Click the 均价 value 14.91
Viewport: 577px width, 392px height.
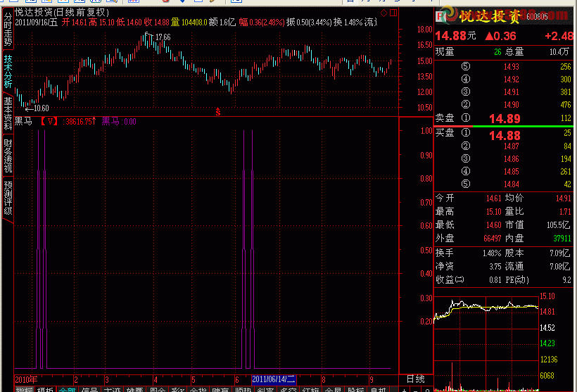point(563,198)
